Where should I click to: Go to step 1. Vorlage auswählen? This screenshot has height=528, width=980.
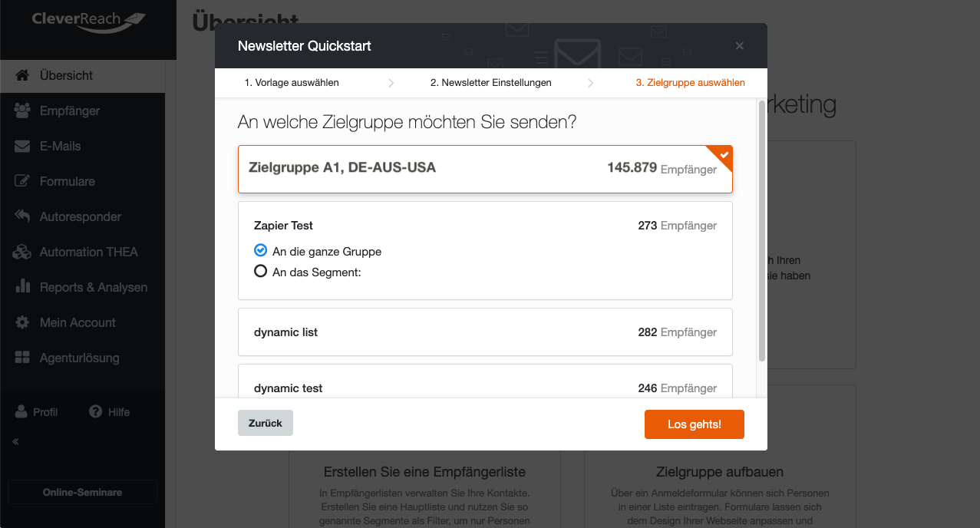click(292, 82)
